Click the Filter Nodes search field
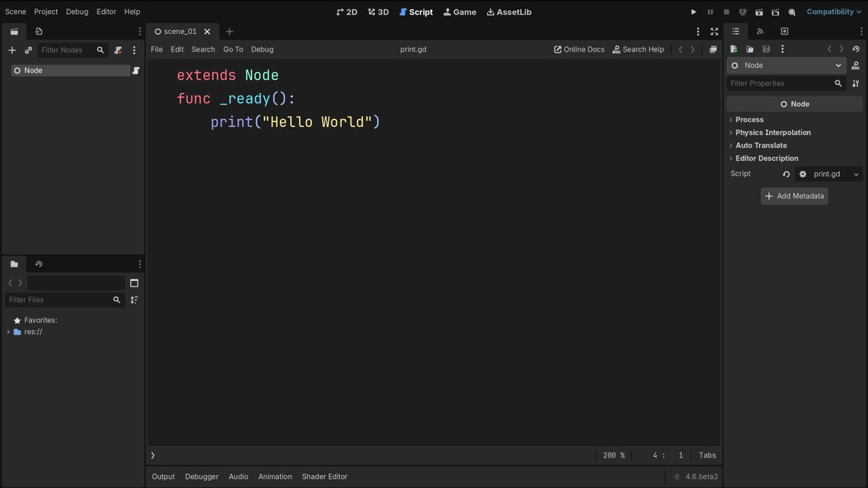868x488 pixels. click(x=72, y=50)
